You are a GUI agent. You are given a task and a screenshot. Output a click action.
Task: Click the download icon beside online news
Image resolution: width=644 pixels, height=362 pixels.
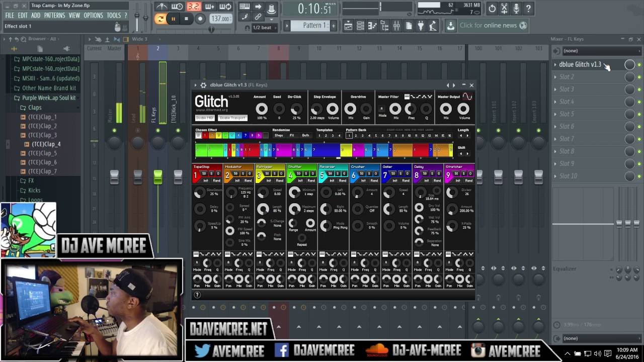[451, 26]
